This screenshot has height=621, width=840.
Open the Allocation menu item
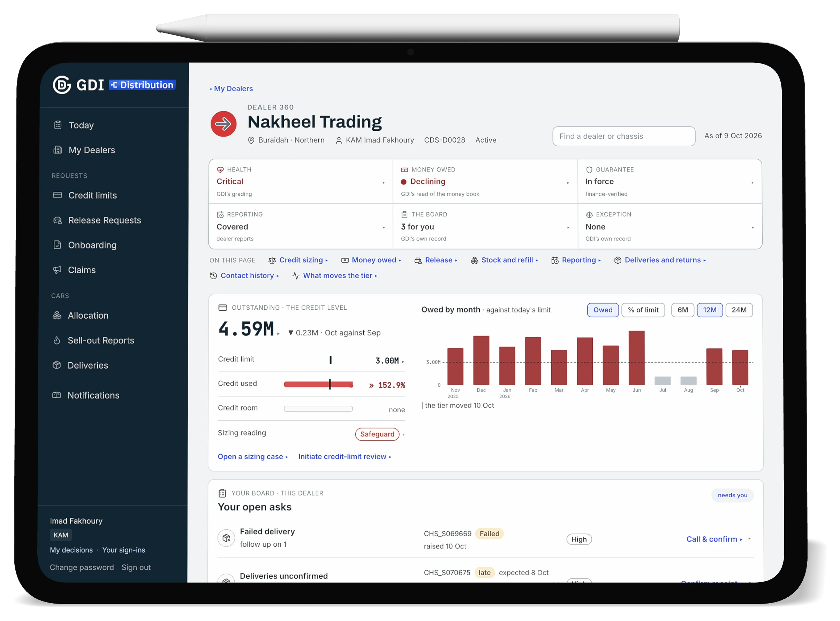point(88,316)
